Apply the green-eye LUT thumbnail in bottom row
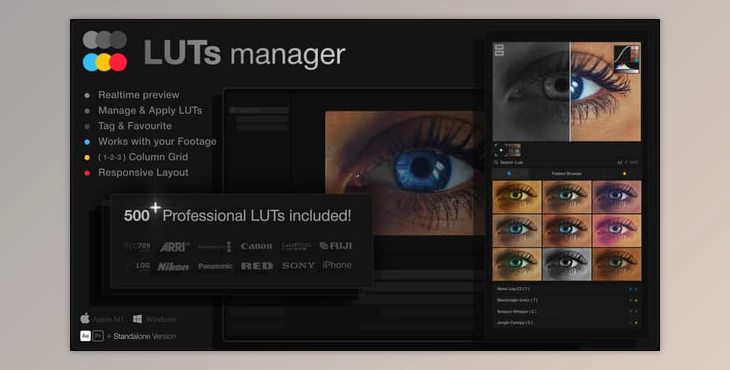730x370 pixels. [517, 264]
